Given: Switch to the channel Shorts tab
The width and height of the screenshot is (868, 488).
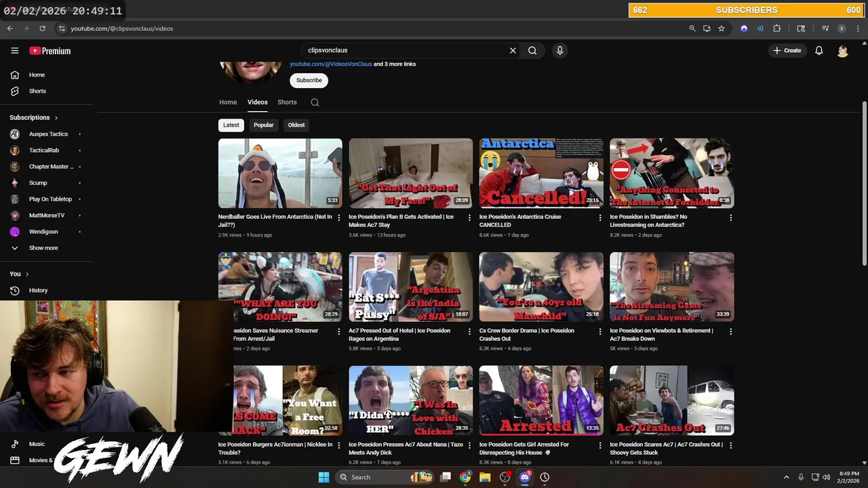Looking at the screenshot, I should pos(287,102).
